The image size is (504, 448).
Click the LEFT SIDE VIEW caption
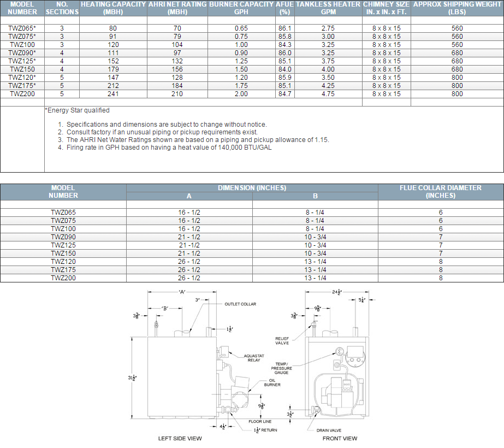pos(180,438)
